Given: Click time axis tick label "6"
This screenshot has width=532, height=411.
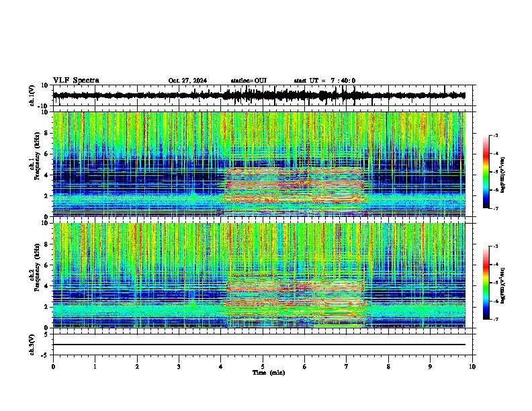Looking at the screenshot, I should (305, 367).
